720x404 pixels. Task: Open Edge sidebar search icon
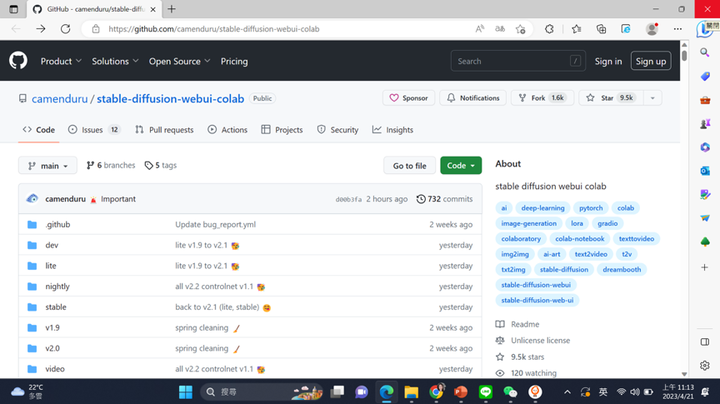point(705,52)
